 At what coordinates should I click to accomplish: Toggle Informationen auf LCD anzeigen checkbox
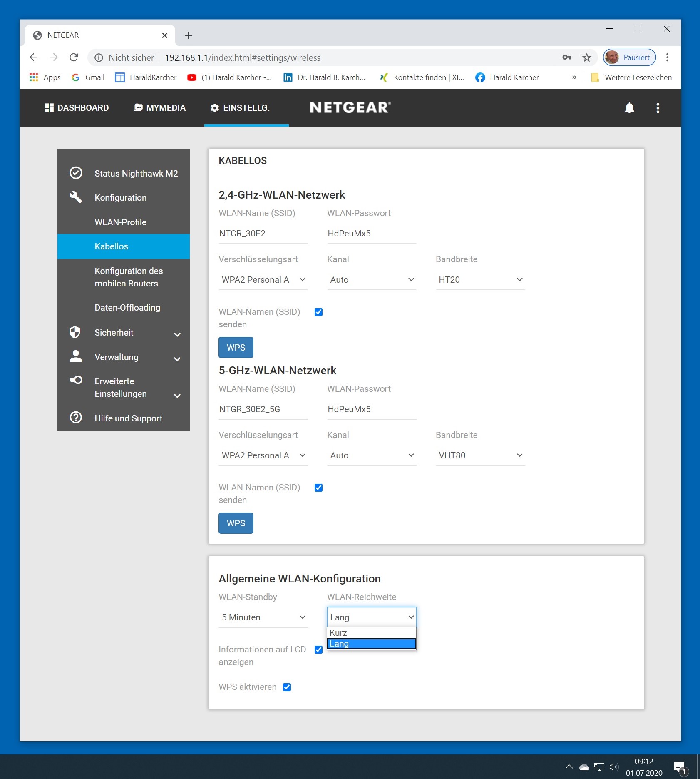click(318, 650)
